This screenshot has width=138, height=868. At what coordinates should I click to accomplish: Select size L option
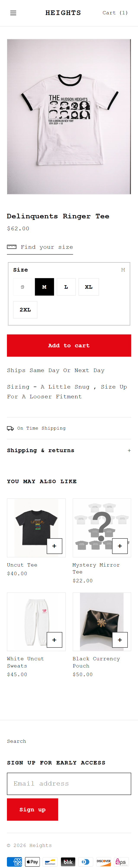tap(66, 287)
